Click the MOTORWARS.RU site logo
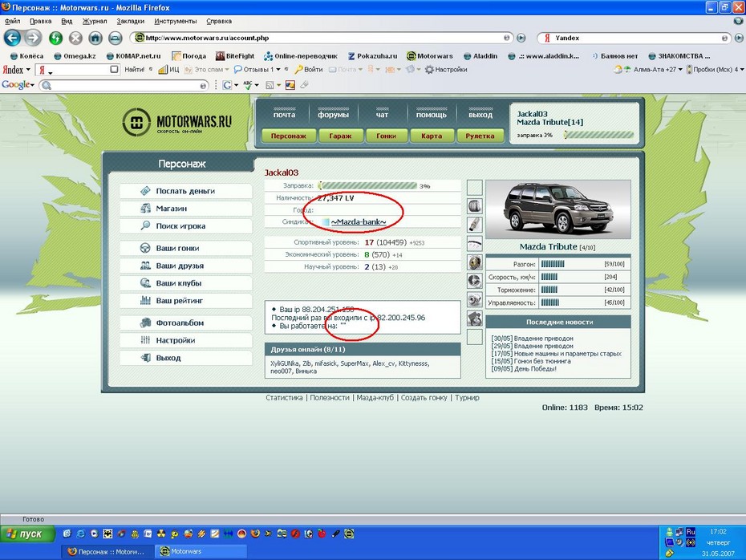 click(x=177, y=122)
